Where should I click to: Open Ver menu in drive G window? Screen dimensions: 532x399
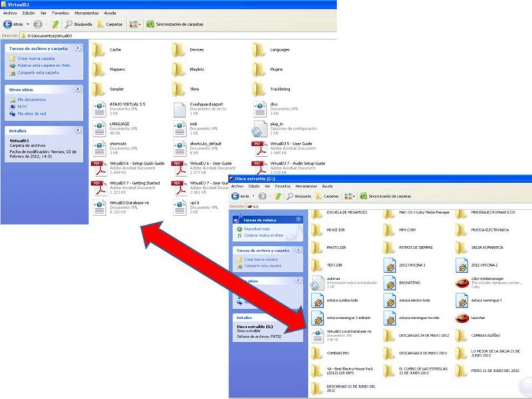[x=267, y=186]
